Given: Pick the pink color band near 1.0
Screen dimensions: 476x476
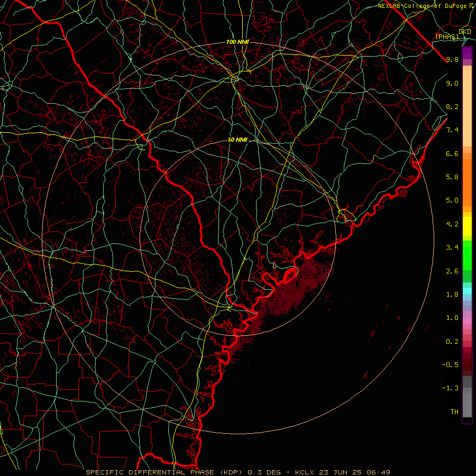Looking at the screenshot, I should [467, 321].
